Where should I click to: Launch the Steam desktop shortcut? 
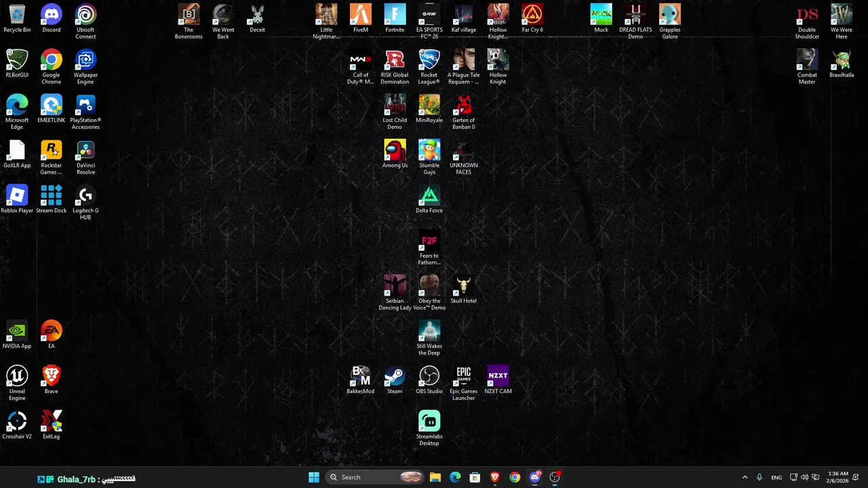pyautogui.click(x=395, y=380)
